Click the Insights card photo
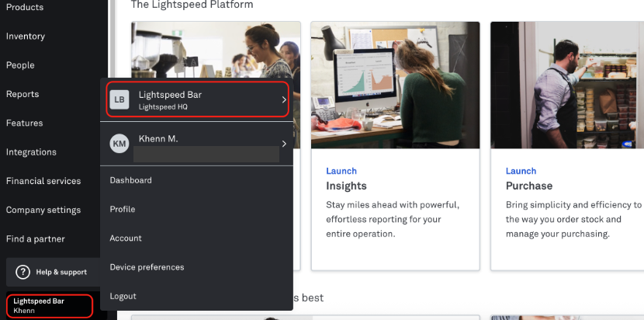Screen dimensions: 644x320 (395, 85)
